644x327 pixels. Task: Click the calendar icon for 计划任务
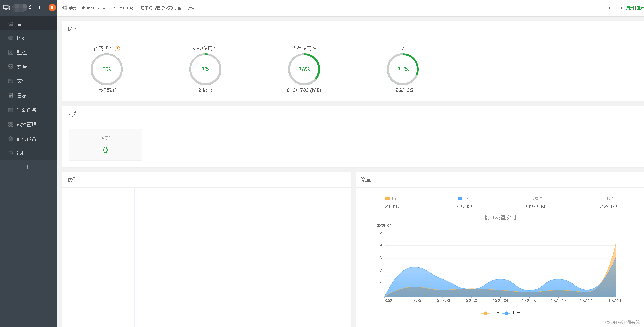pyautogui.click(x=11, y=110)
